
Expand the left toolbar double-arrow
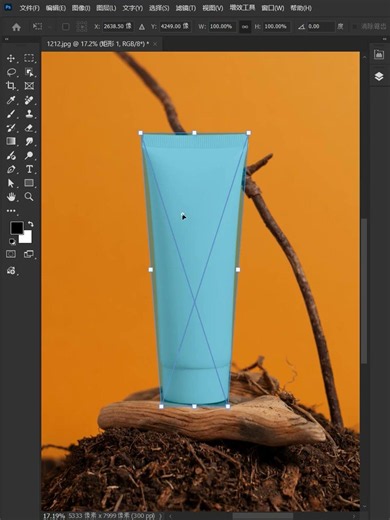coord(6,39)
